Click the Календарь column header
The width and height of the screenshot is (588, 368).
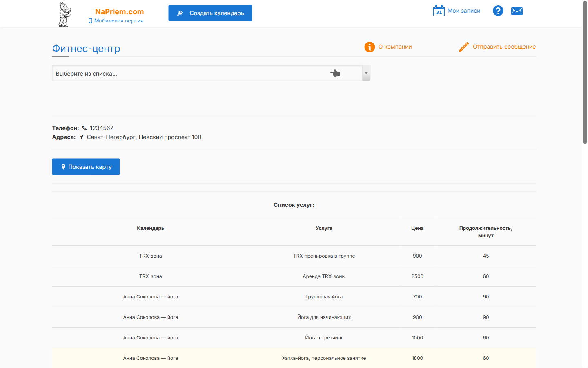click(151, 228)
